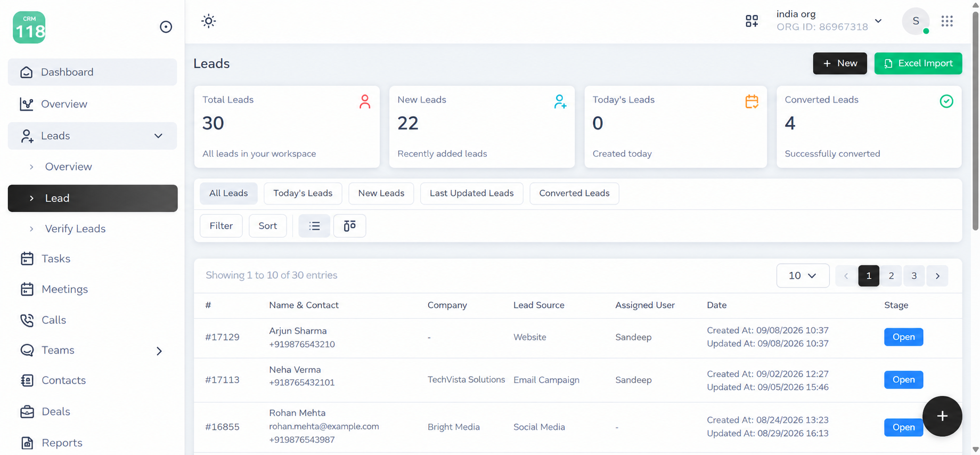
Task: Switch to kanban board view icon
Action: (349, 226)
